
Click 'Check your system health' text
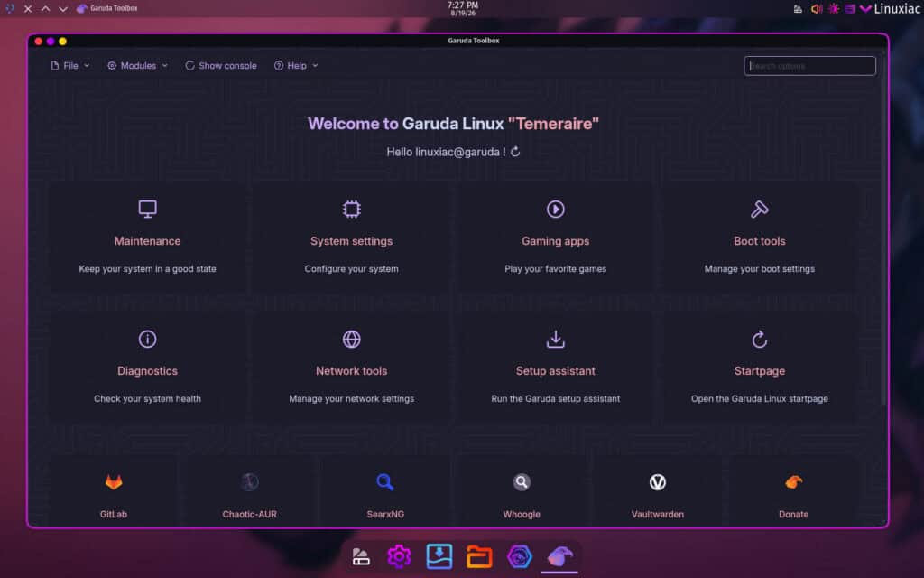point(147,398)
